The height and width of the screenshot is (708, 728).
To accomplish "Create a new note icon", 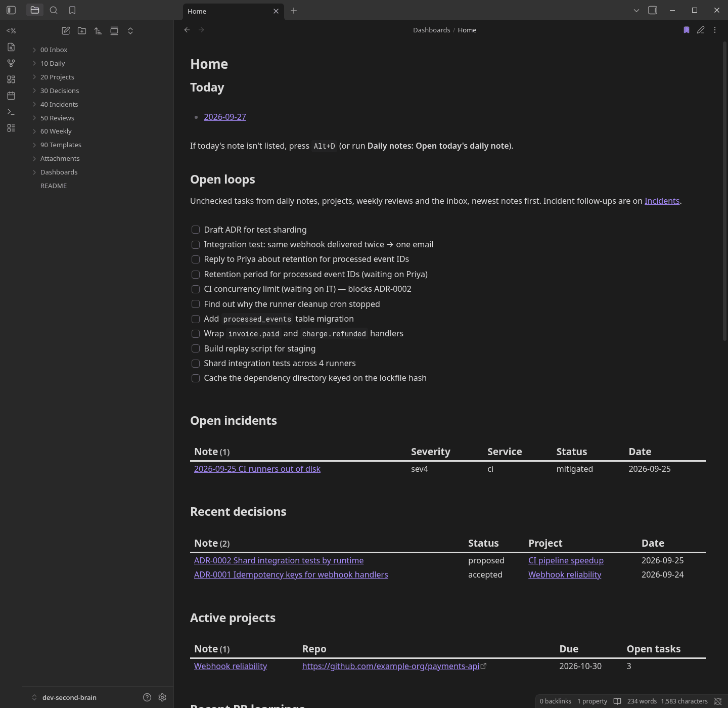I will coord(66,31).
